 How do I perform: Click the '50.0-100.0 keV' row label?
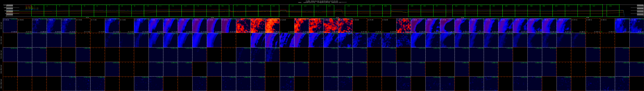pos(1,84)
